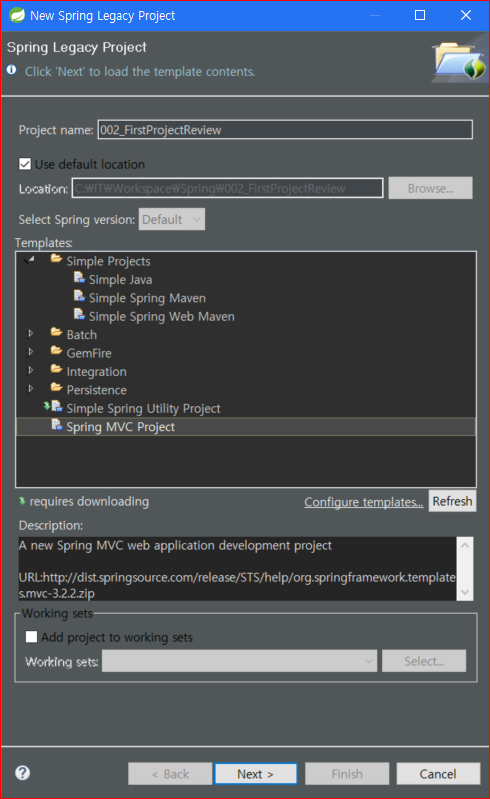Expand the Persistence templates folder
The width and height of the screenshot is (490, 799).
point(31,389)
